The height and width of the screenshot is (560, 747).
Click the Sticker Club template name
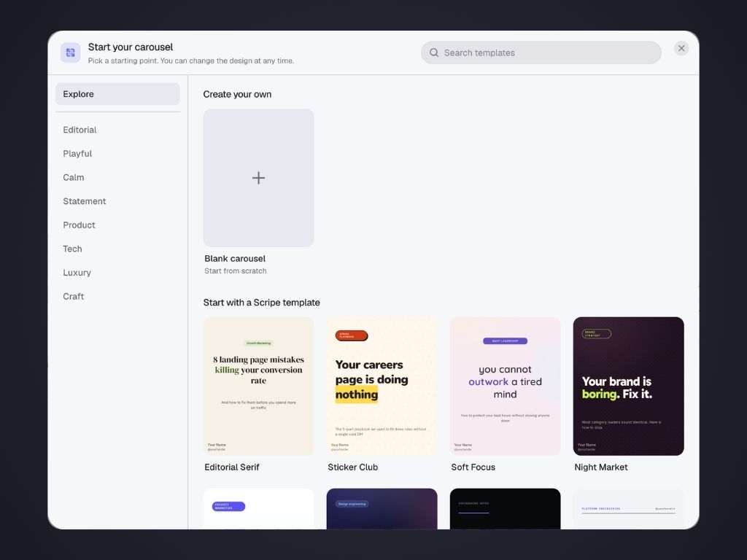(352, 467)
